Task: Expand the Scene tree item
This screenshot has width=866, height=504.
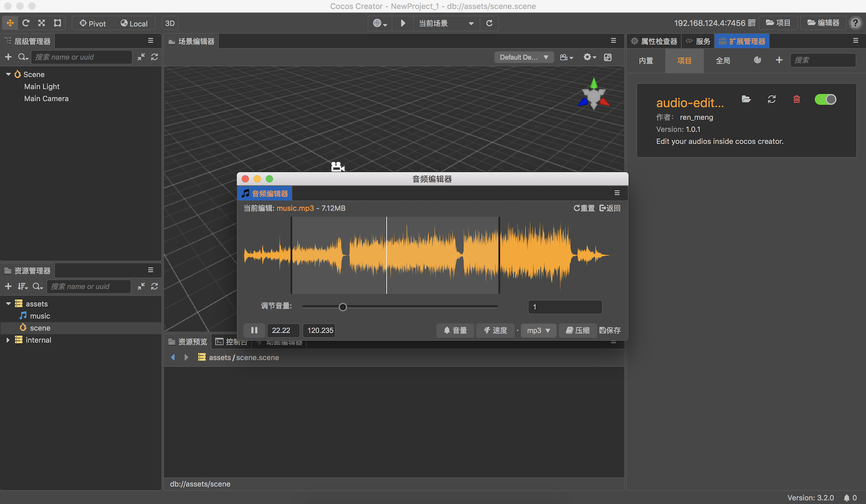Action: coord(9,74)
